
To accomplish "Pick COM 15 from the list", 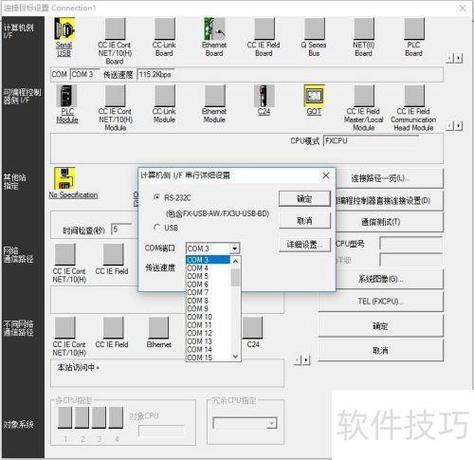I will [208, 357].
